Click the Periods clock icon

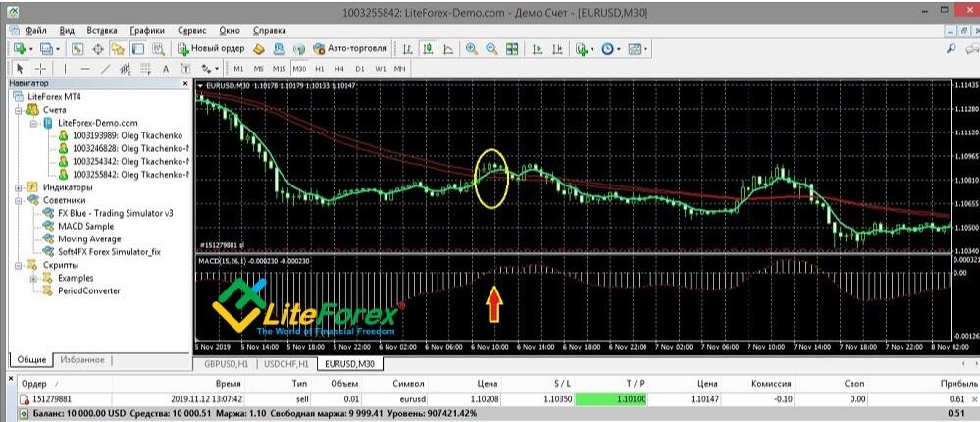coord(607,48)
